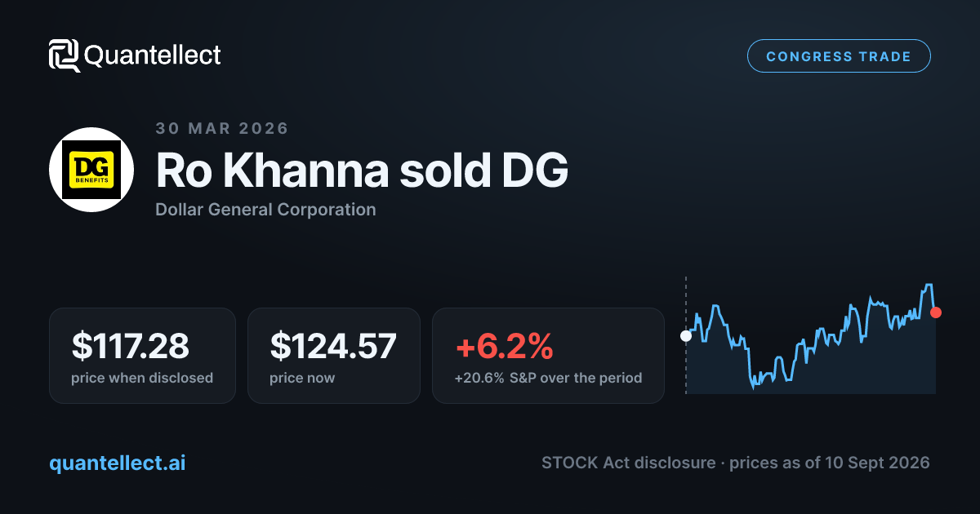The width and height of the screenshot is (980, 514).
Task: Click the 'price now' caption
Action: (x=302, y=379)
